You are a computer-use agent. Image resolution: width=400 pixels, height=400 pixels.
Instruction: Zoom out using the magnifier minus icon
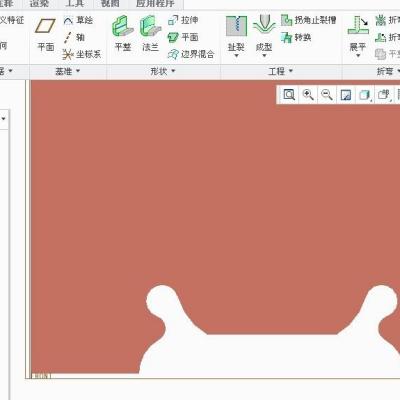(x=326, y=95)
